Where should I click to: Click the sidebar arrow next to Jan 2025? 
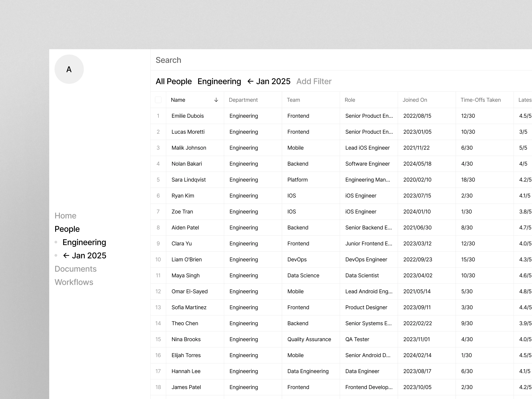coord(66,255)
